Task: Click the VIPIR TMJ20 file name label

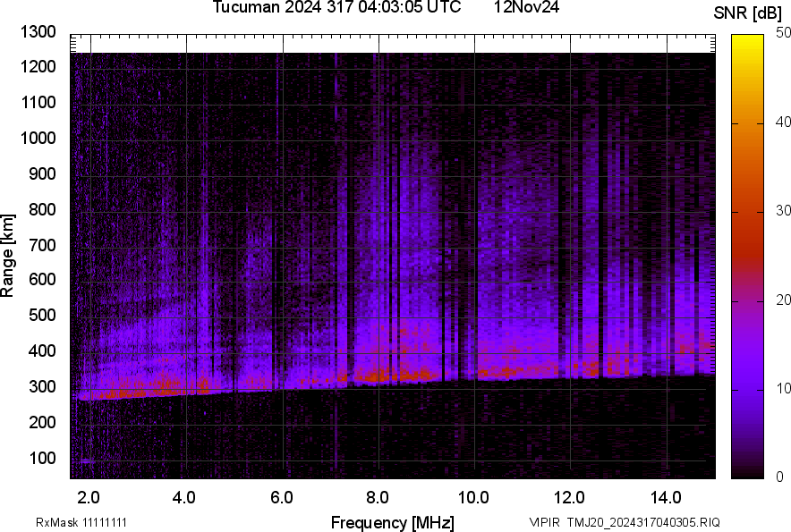Action: [x=624, y=522]
